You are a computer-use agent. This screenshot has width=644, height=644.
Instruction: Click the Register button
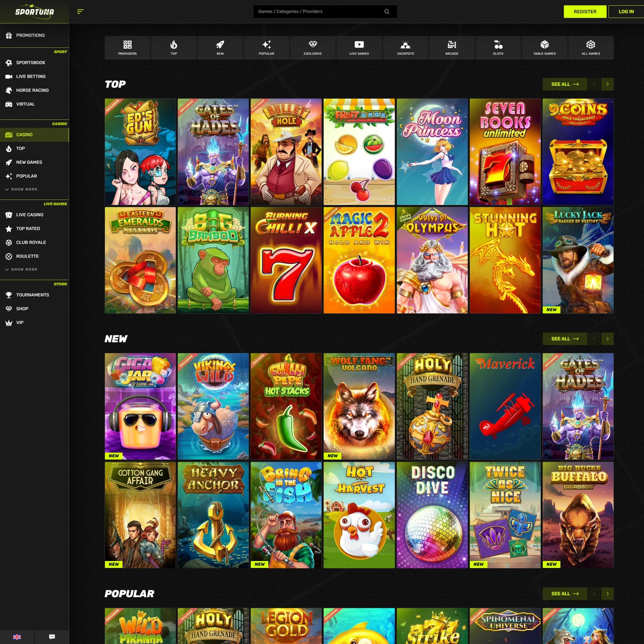click(x=585, y=12)
